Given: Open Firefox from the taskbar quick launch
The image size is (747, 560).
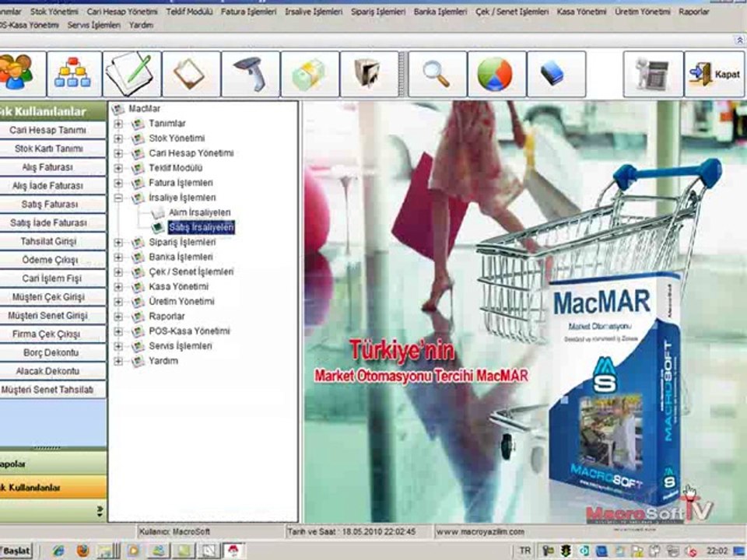Looking at the screenshot, I should (82, 551).
